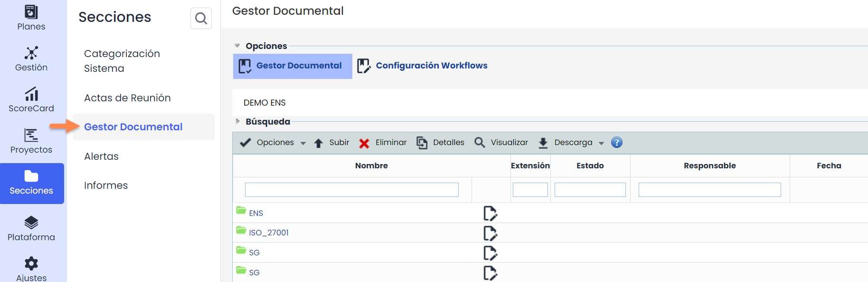This screenshot has width=868, height=282.
Task: Open the Gestión sidebar icon
Action: click(31, 58)
